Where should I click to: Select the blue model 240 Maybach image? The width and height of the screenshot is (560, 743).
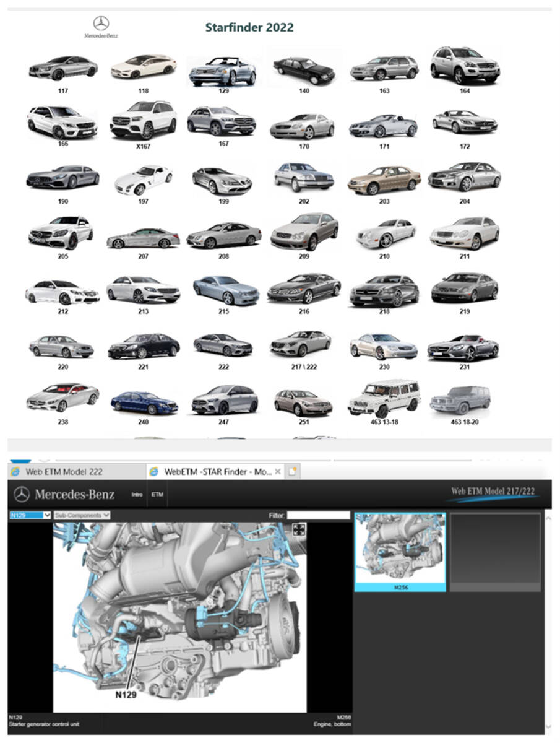144,402
